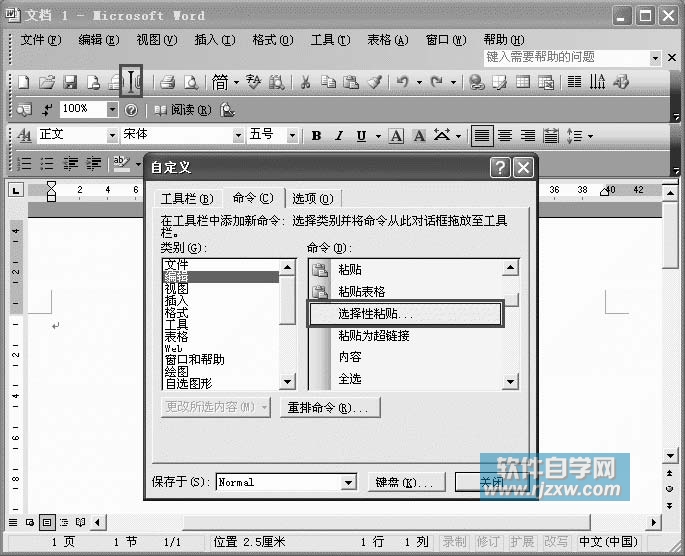Click the 关闭 button in dialog
Image resolution: width=685 pixels, height=556 pixels.
[492, 483]
